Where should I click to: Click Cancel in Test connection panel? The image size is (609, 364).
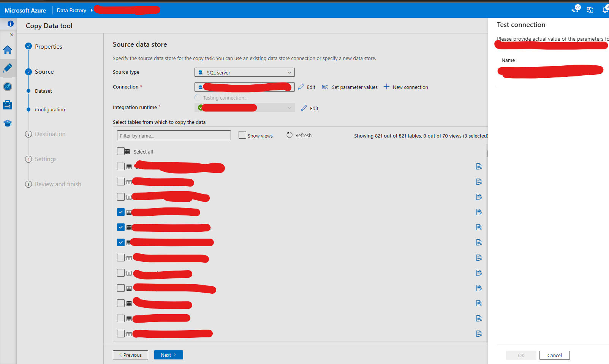click(x=555, y=355)
